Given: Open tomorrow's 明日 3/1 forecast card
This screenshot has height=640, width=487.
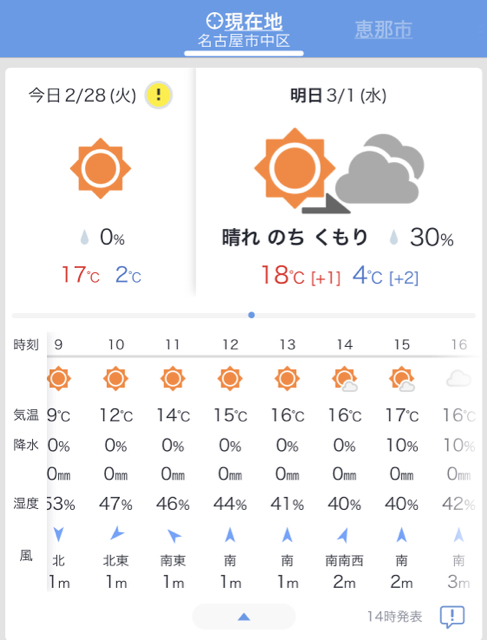Looking at the screenshot, I should pyautogui.click(x=339, y=182).
